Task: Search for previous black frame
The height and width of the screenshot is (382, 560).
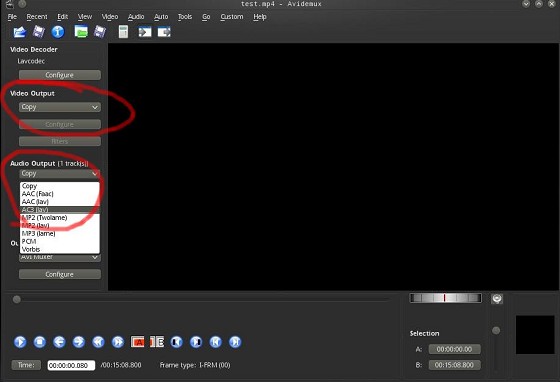Action: [x=176, y=342]
